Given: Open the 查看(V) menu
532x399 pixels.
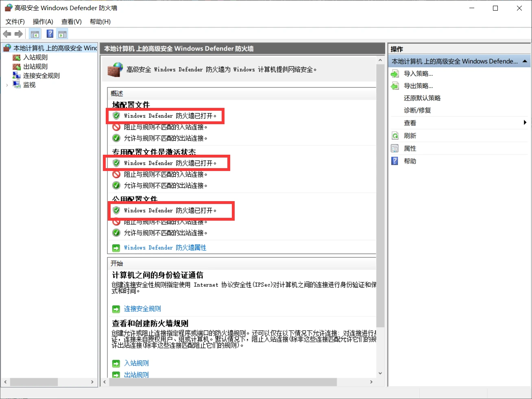Looking at the screenshot, I should [72, 22].
